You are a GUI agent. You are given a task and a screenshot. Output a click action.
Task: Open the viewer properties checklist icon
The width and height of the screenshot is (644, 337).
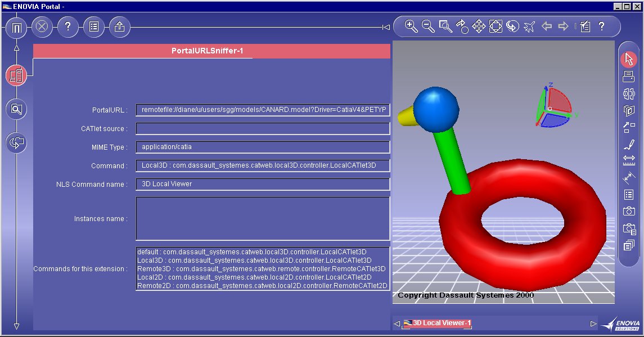pyautogui.click(x=586, y=26)
